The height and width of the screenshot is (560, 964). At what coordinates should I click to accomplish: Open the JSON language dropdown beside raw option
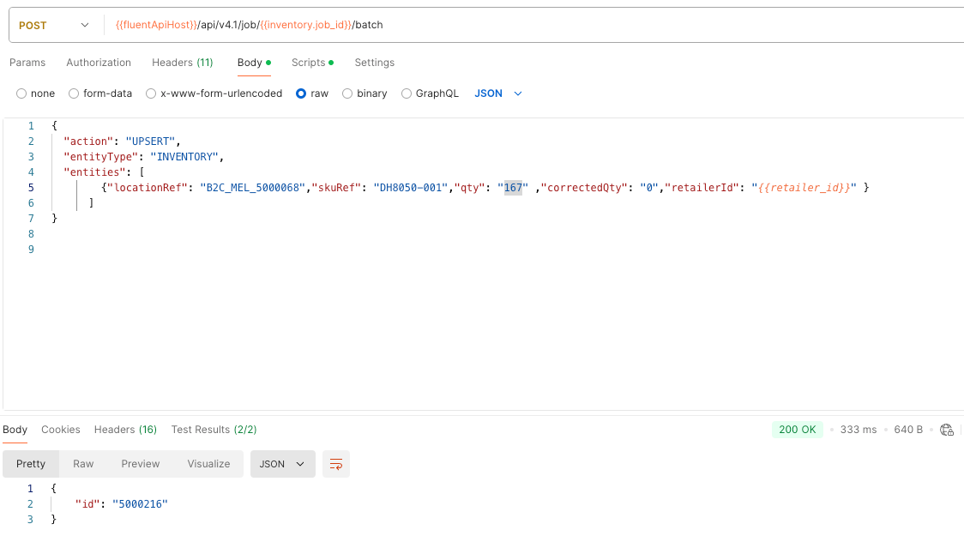coord(497,93)
